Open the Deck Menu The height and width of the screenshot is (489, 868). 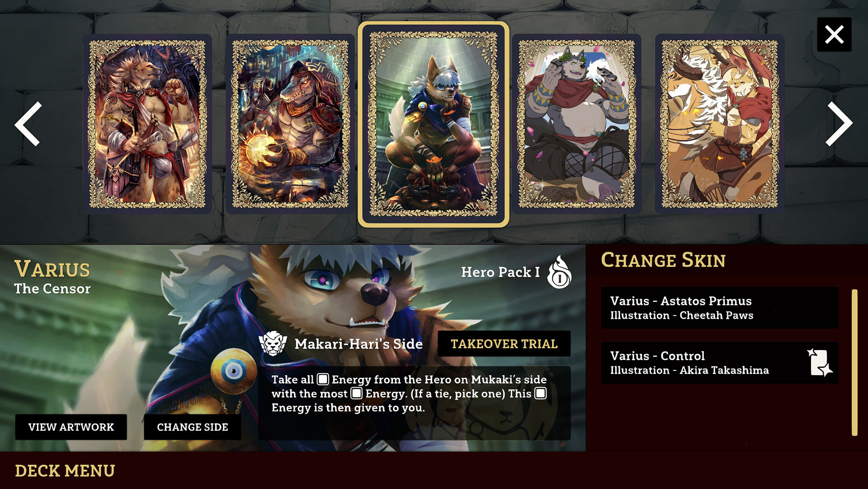[x=65, y=471]
